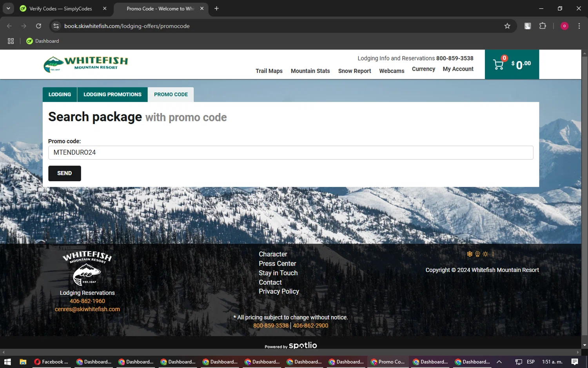Click the address bar URL
The width and height of the screenshot is (588, 368).
(127, 26)
